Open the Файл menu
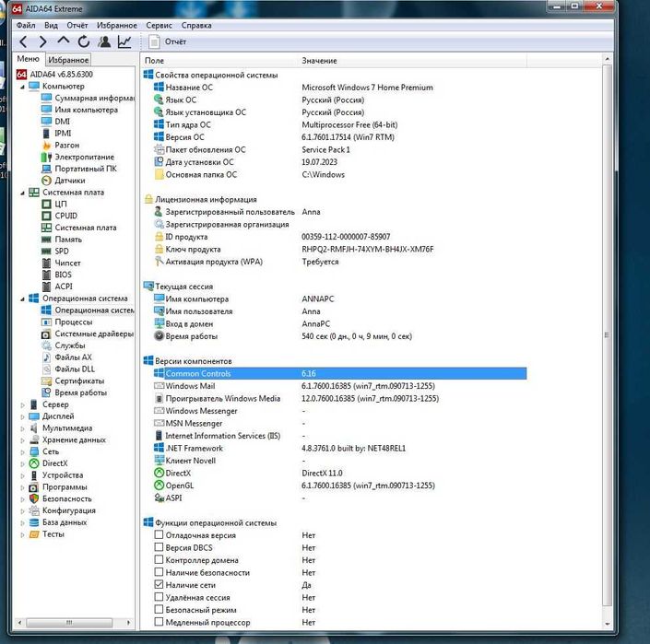The width and height of the screenshot is (650, 644). pyautogui.click(x=26, y=25)
